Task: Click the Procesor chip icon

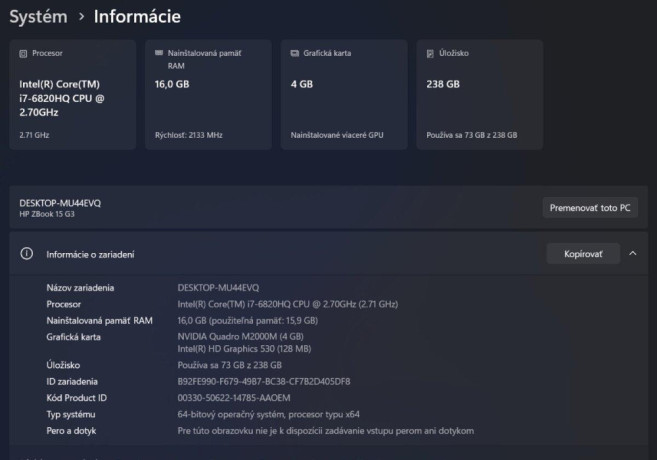Action: click(x=23, y=54)
